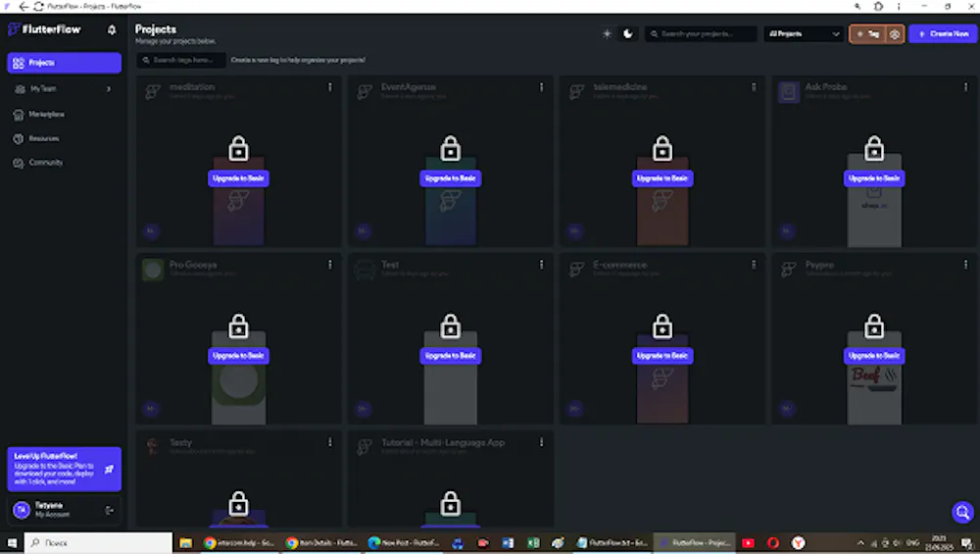Viewport: 980px width, 554px height.
Task: Open Community in the sidebar
Action: pos(65,163)
